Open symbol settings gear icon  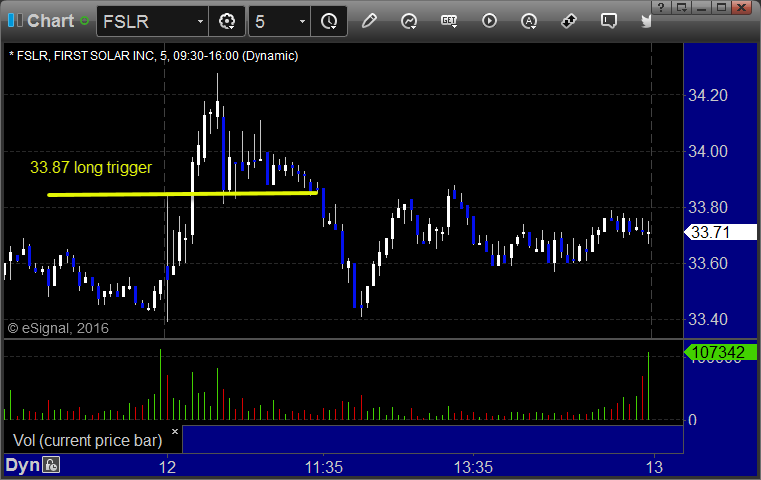(x=227, y=21)
